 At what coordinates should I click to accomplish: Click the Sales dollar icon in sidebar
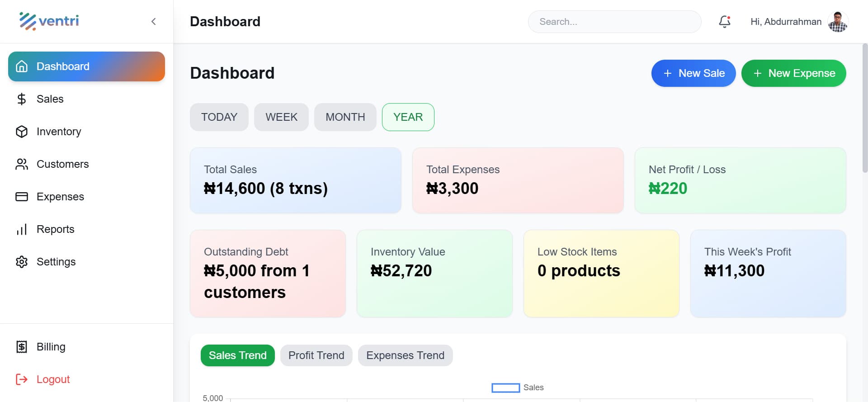click(x=21, y=99)
